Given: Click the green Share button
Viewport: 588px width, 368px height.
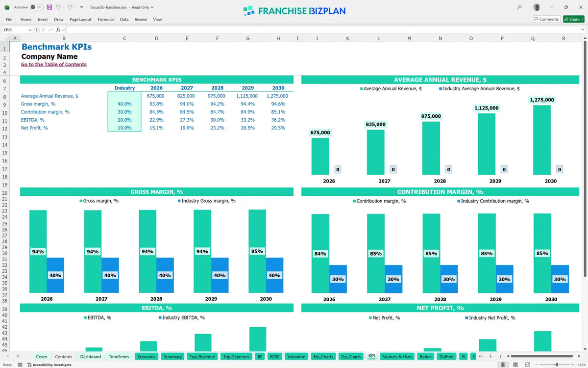Looking at the screenshot, I should point(573,19).
